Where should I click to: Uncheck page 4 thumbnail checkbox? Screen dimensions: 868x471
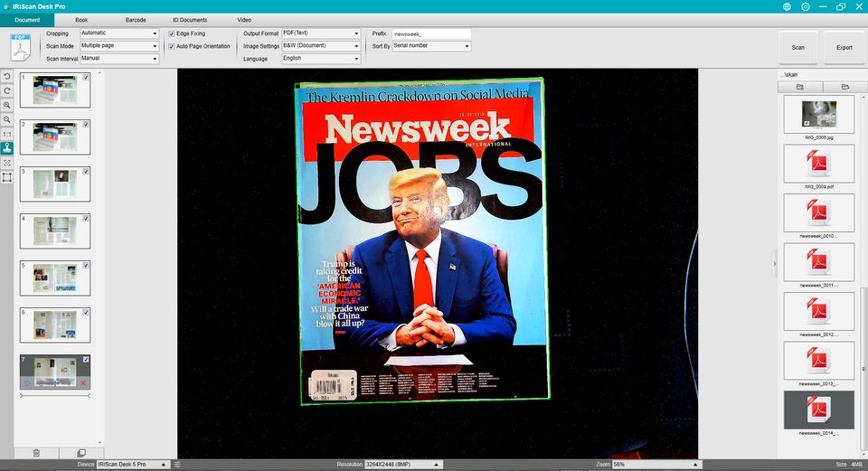(86, 219)
